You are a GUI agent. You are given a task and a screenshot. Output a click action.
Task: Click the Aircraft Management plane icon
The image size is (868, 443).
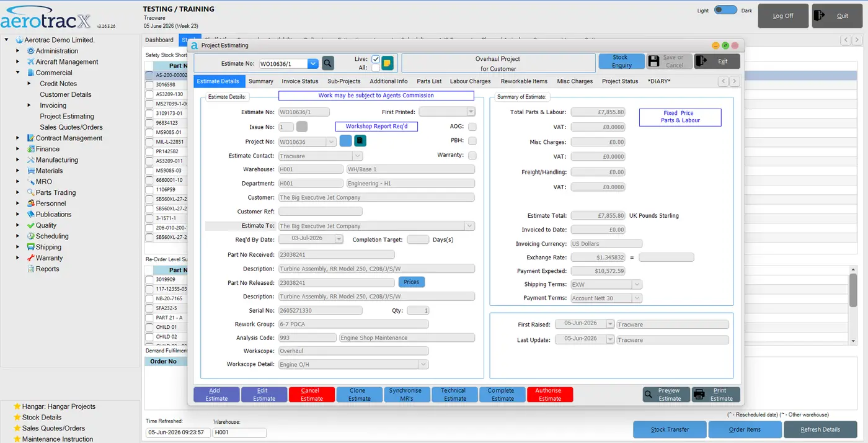pos(30,62)
